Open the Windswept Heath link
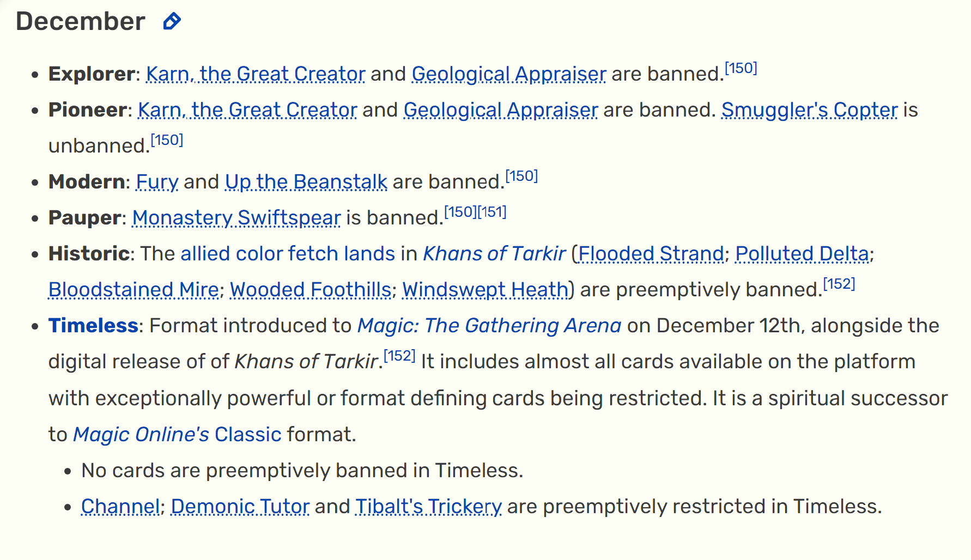The height and width of the screenshot is (560, 971). click(485, 290)
